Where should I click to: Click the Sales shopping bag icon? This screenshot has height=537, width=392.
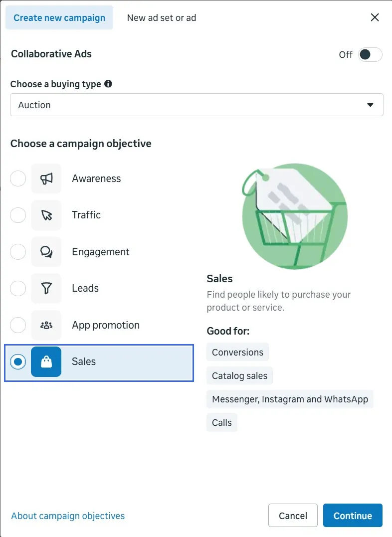click(46, 361)
